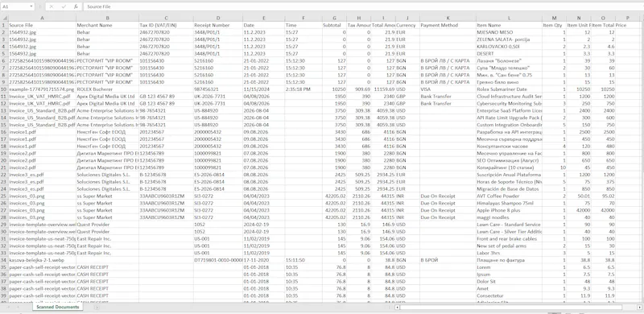Click the Lawn Care - Standard Service cell
Image resolution: width=644 pixels, height=314 pixels.
(509, 225)
